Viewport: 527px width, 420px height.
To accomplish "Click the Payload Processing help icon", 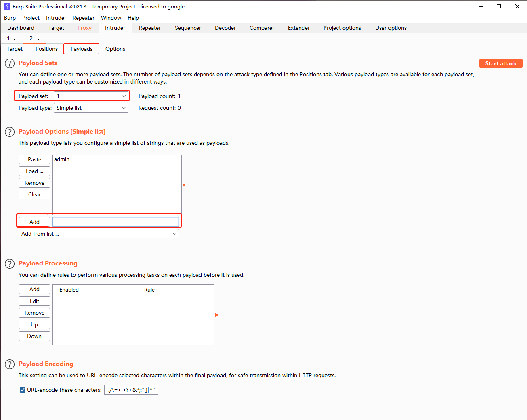I will click(9, 264).
